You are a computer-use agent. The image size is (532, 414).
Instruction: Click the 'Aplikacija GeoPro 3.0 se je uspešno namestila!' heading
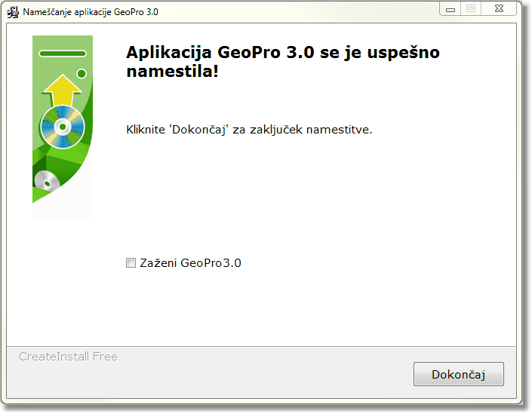pyautogui.click(x=283, y=62)
